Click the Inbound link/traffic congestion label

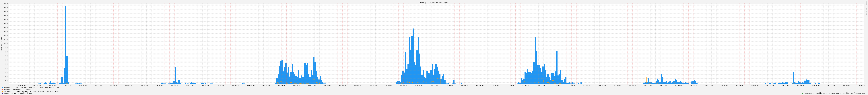point(19,89)
